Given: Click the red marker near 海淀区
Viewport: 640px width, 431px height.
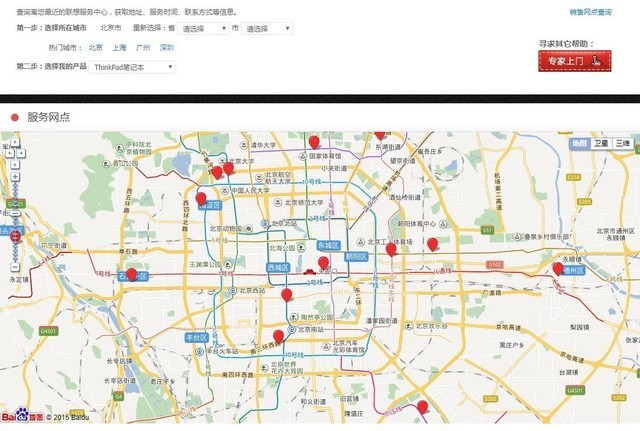Looking at the screenshot, I should (x=201, y=198).
